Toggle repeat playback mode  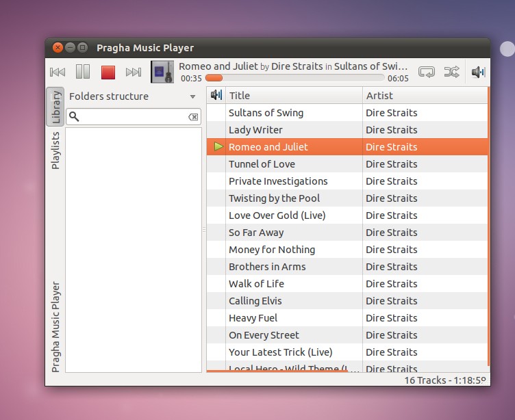[x=427, y=72]
